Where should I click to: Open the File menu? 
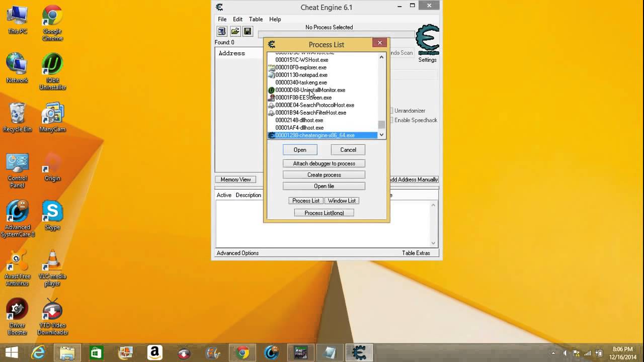[222, 19]
